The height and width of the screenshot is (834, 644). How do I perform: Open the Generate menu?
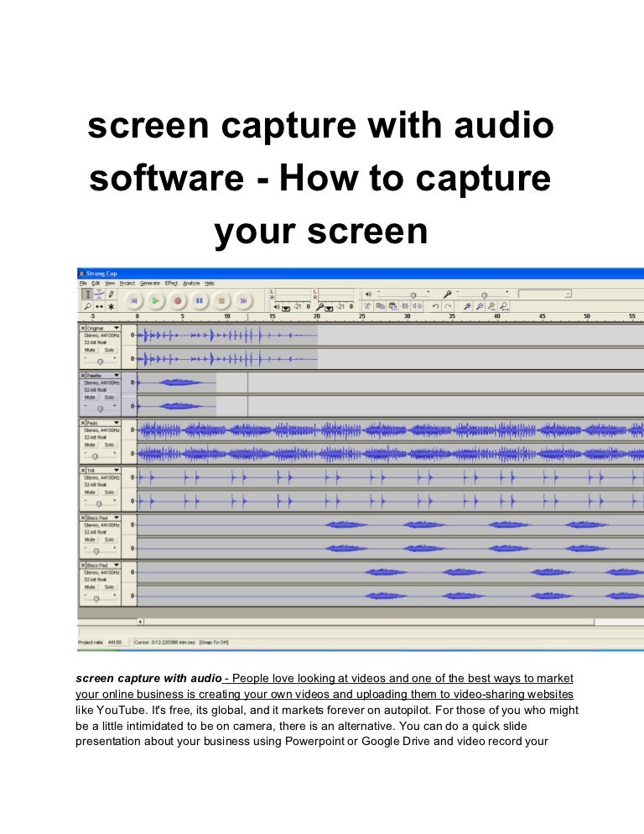(x=150, y=283)
